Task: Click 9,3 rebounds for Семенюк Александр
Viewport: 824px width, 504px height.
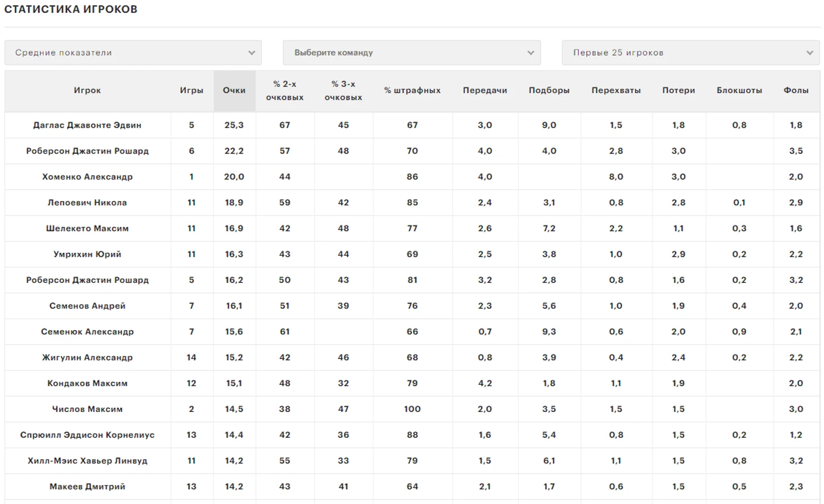Action: coord(549,332)
